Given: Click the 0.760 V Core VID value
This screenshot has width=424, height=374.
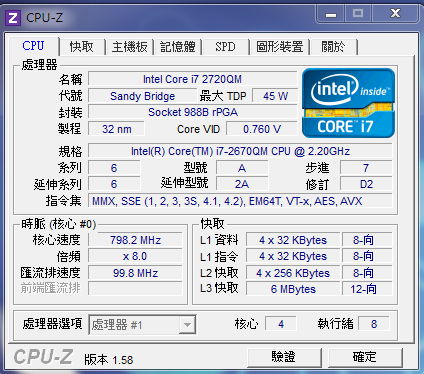Looking at the screenshot, I should 262,129.
